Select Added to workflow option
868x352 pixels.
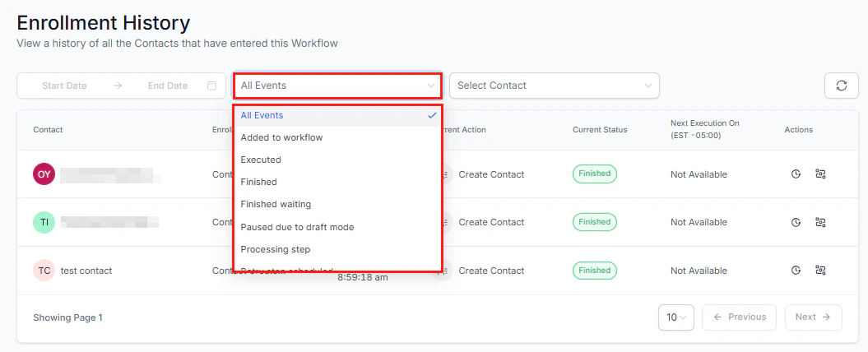[x=337, y=137]
